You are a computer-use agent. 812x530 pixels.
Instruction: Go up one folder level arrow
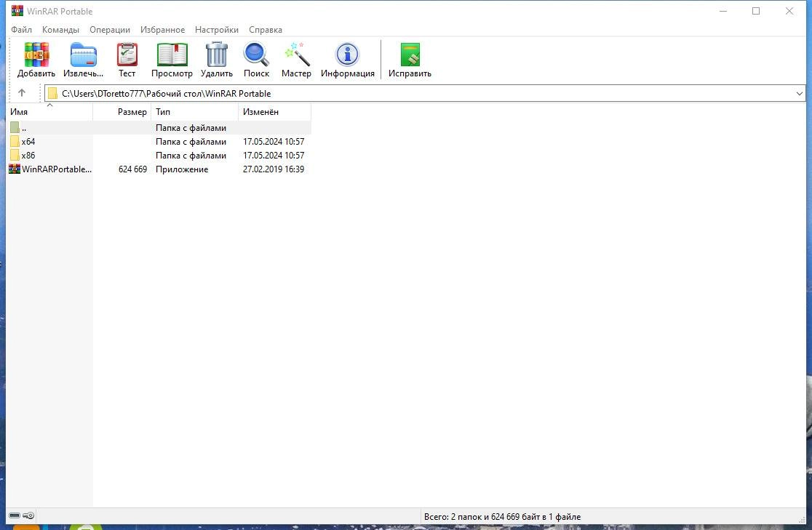tap(22, 93)
